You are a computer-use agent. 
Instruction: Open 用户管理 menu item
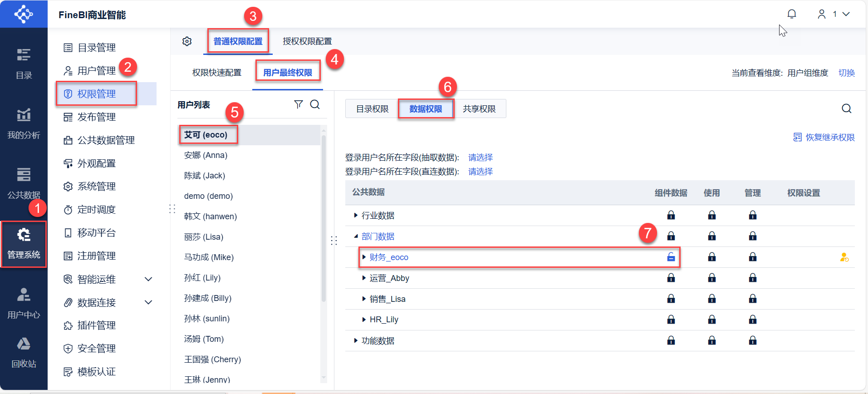pyautogui.click(x=89, y=71)
